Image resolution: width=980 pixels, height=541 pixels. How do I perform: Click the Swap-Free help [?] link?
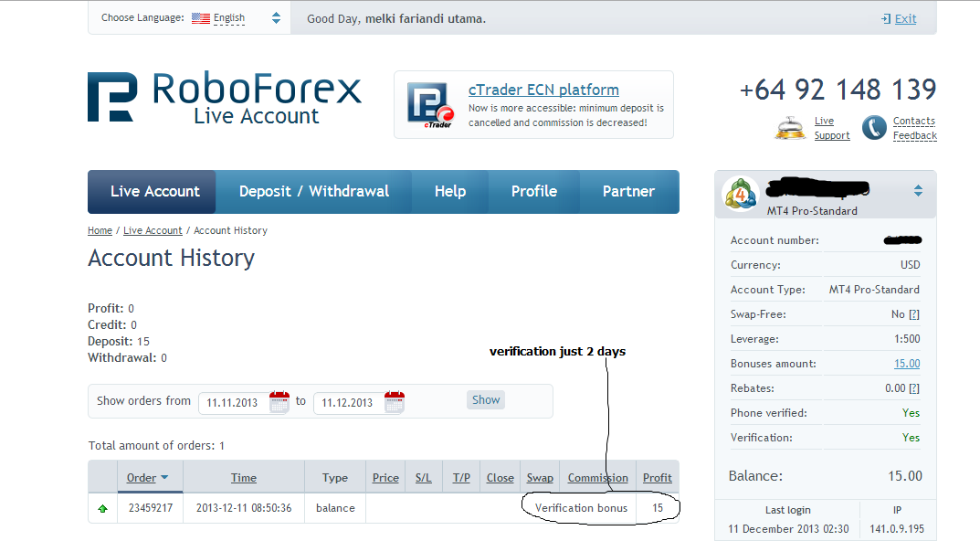pos(914,314)
